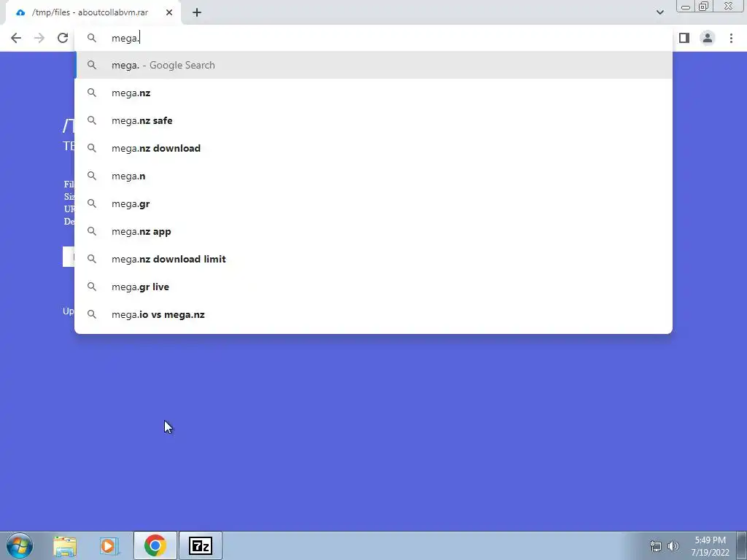Pick the 'mega.gr' suggestion

click(x=373, y=203)
